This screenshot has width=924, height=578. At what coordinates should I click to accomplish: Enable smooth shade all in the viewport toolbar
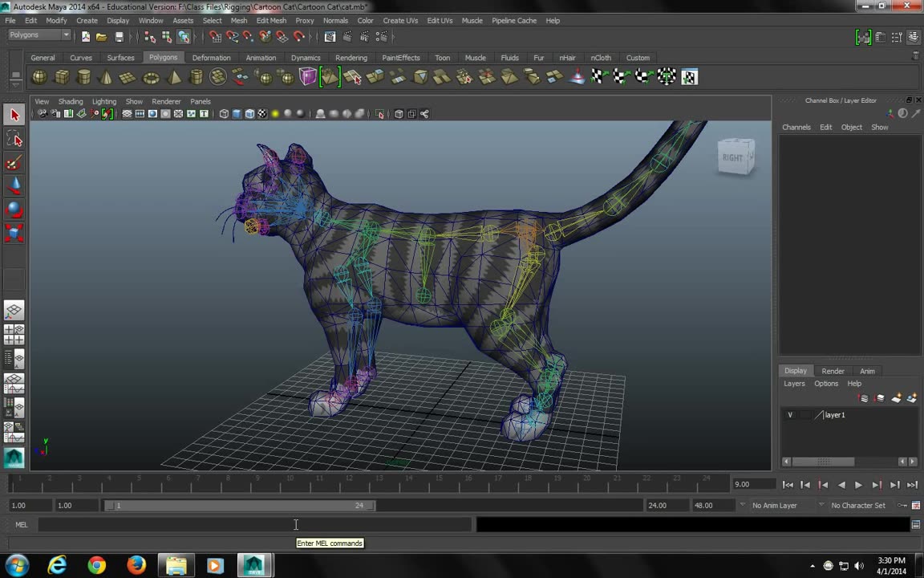coord(237,113)
